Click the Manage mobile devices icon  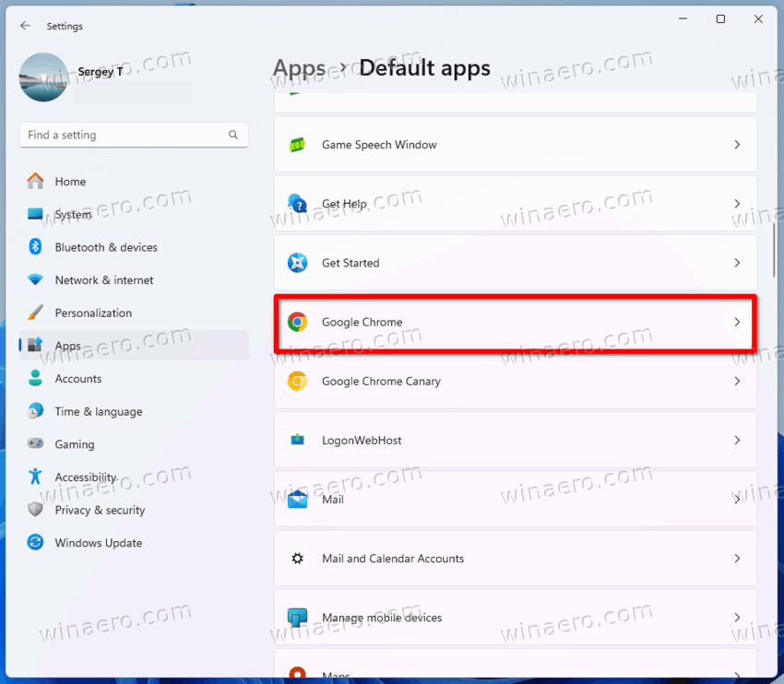click(297, 617)
